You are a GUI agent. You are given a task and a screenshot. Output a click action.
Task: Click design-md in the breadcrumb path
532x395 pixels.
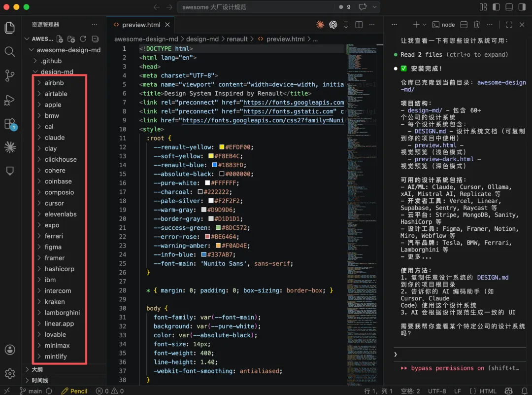pos(202,39)
